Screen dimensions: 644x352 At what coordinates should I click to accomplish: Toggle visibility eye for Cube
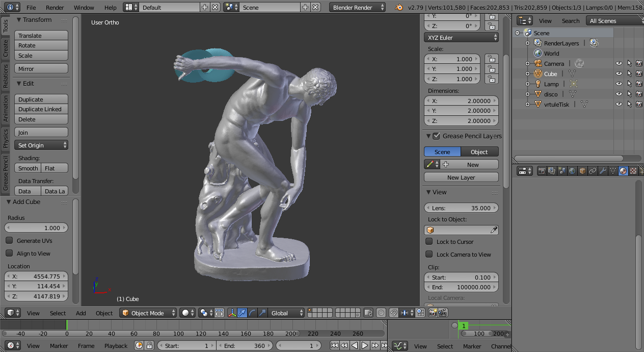[619, 74]
